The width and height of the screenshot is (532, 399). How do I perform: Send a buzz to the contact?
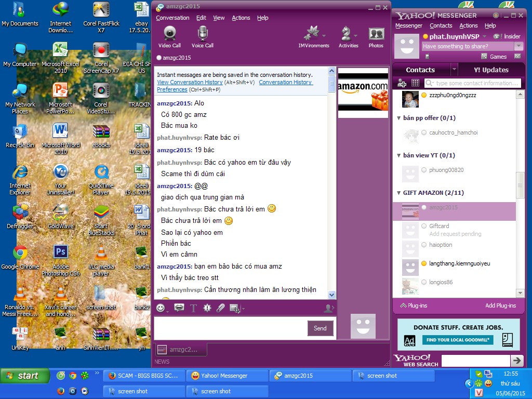click(x=207, y=308)
